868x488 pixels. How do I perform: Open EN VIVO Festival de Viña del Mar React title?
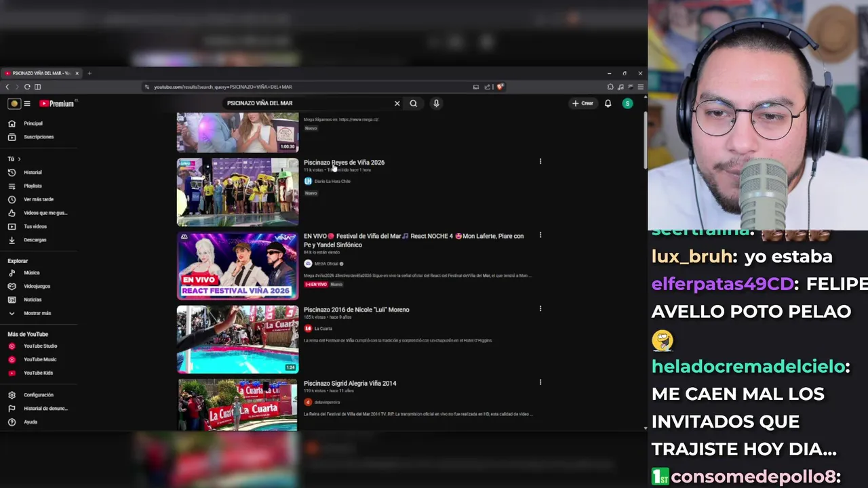point(414,241)
